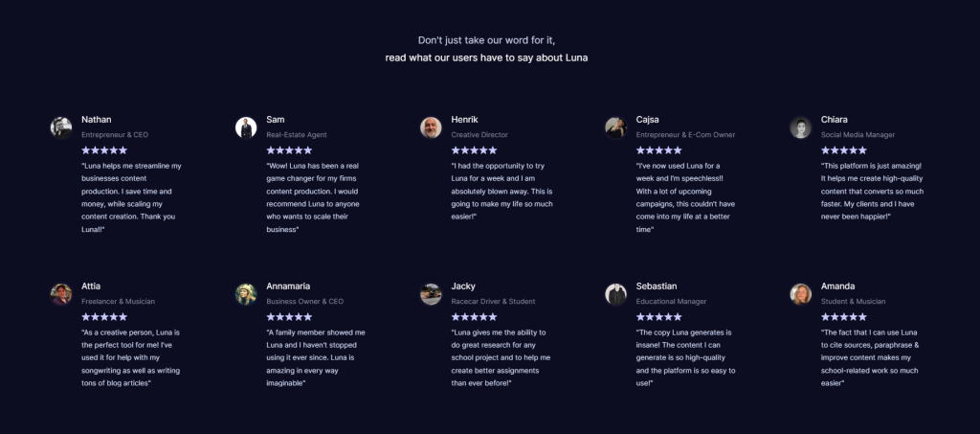
Task: Click Attia's profile avatar
Action: 61,294
